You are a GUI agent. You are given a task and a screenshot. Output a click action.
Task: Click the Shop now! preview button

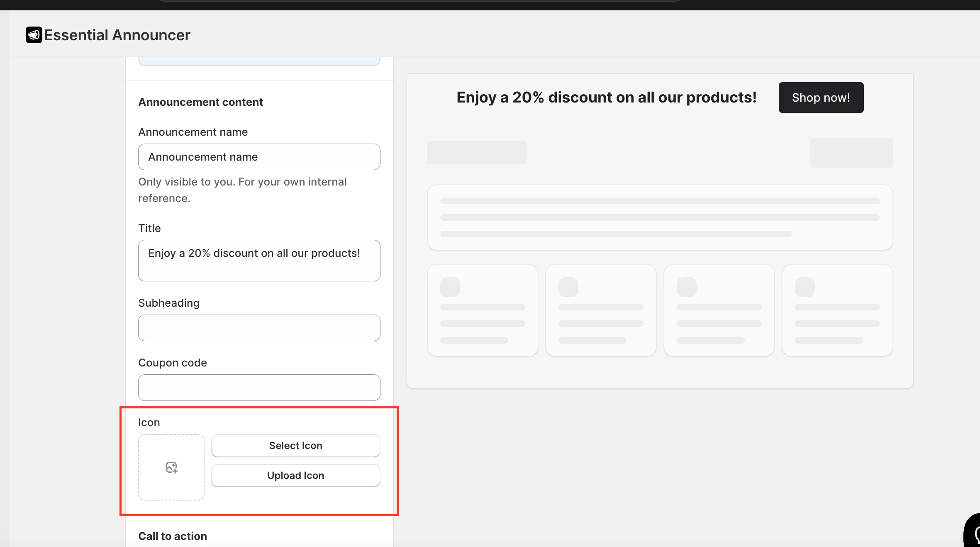pos(821,98)
